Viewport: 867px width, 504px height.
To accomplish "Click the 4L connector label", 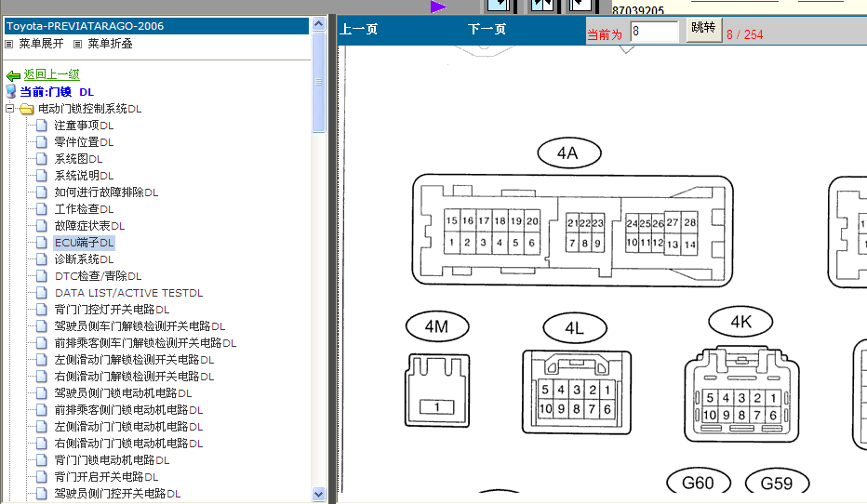I will point(575,328).
